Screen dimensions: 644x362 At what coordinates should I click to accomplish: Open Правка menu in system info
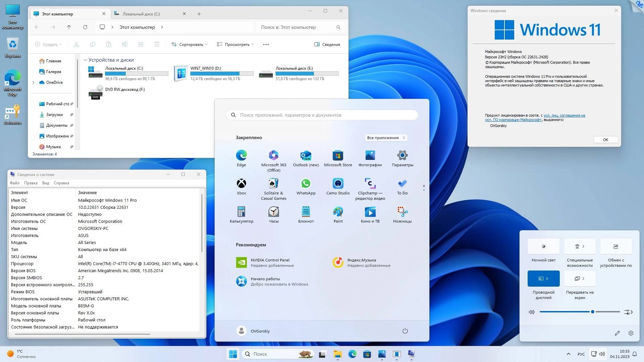pyautogui.click(x=31, y=183)
